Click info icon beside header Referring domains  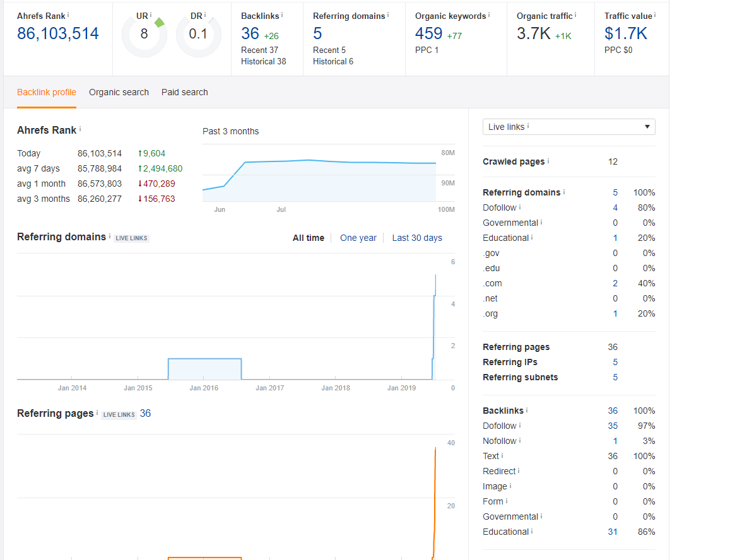pyautogui.click(x=388, y=15)
